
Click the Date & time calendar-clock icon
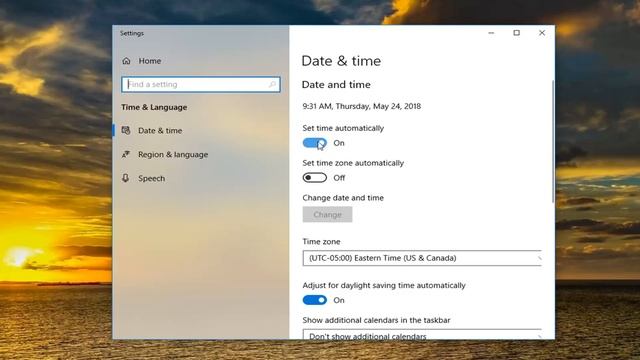point(126,130)
